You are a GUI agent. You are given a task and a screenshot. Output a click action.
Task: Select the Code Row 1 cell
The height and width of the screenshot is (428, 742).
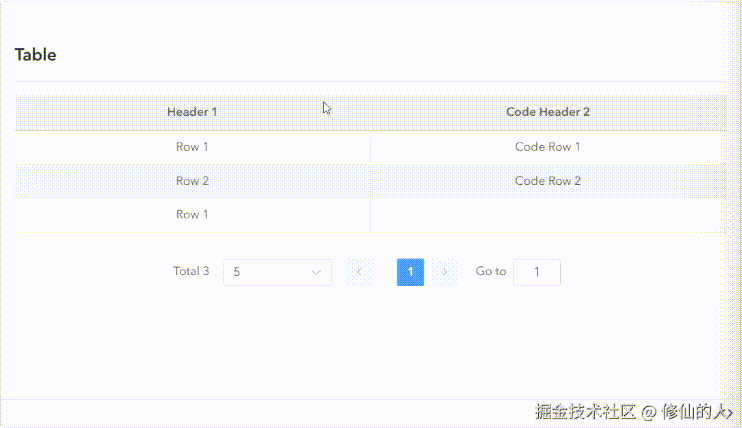[548, 147]
